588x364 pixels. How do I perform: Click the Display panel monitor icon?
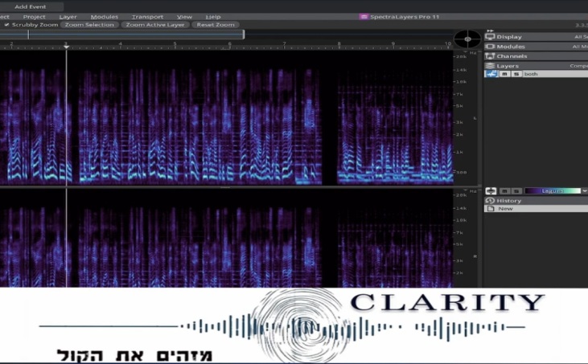pos(490,37)
